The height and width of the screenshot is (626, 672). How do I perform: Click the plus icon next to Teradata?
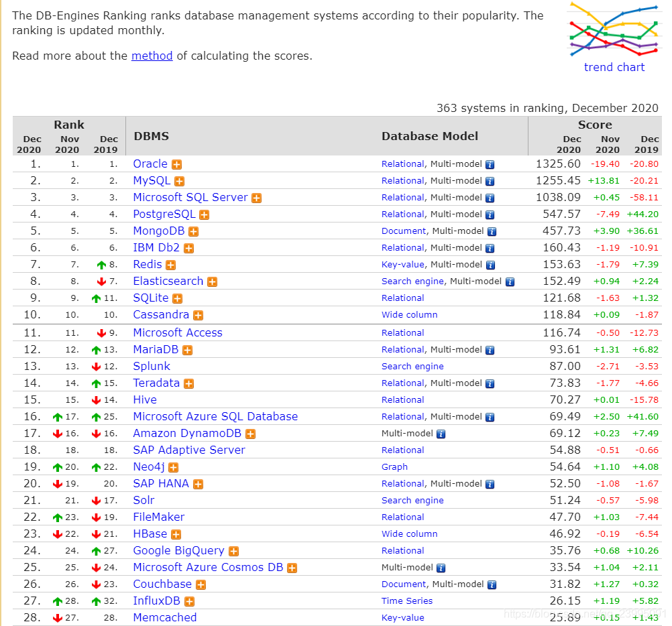188,383
